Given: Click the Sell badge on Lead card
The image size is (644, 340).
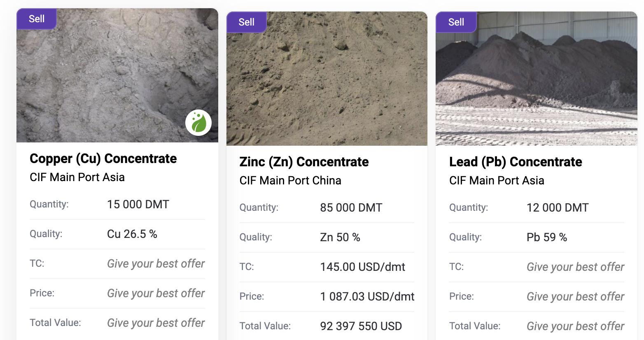Looking at the screenshot, I should 456,22.
